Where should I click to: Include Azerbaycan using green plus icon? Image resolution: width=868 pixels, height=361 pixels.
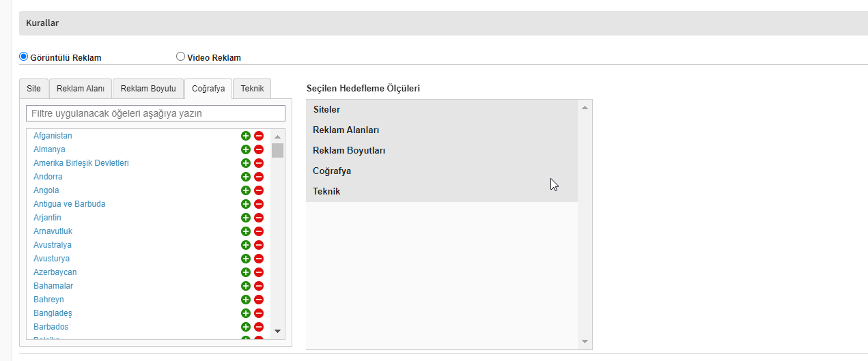pyautogui.click(x=246, y=272)
